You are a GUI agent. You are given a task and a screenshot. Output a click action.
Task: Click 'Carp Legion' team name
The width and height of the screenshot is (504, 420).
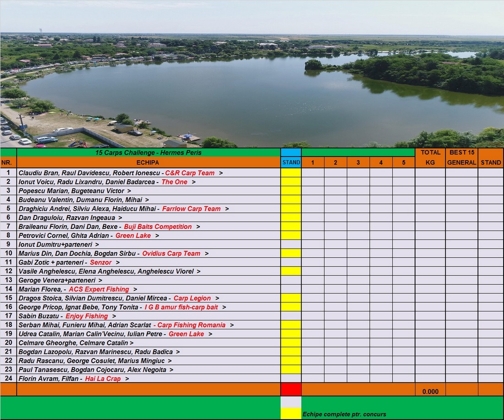(x=192, y=298)
